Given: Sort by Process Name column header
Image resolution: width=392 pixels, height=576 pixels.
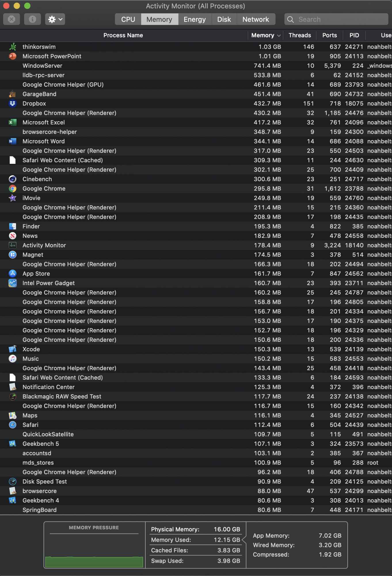Looking at the screenshot, I should click(x=123, y=35).
